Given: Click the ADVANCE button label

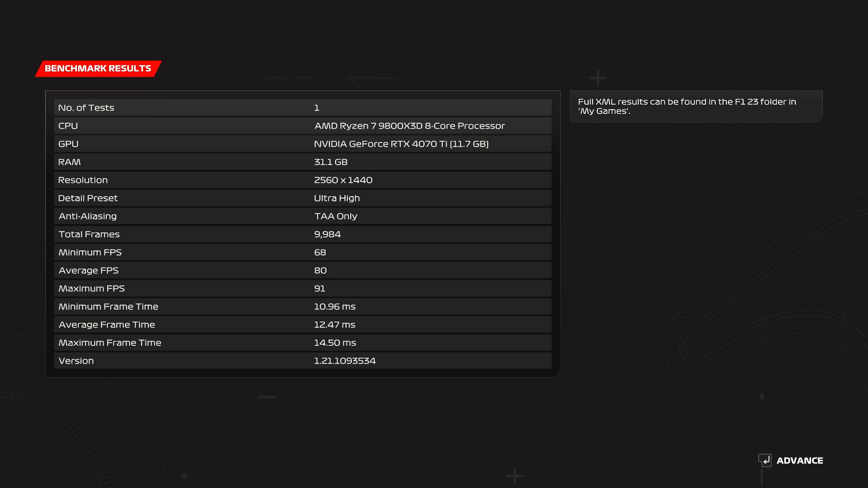Looking at the screenshot, I should 800,461.
